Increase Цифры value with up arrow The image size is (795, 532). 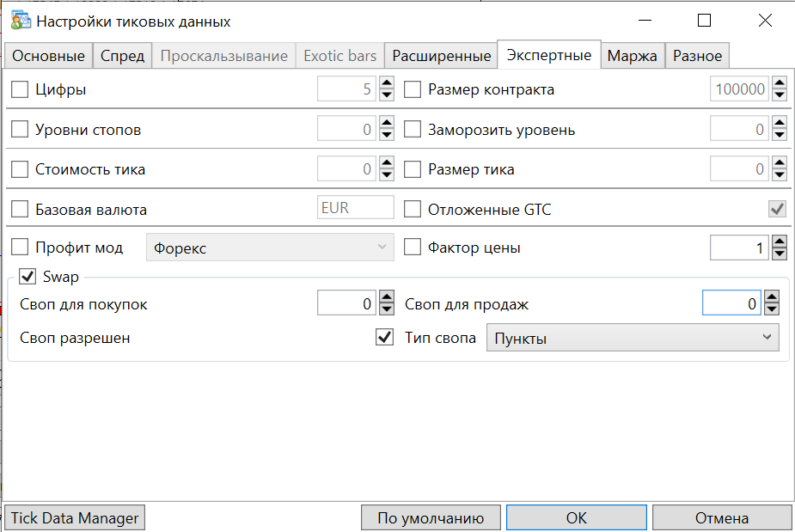387,83
